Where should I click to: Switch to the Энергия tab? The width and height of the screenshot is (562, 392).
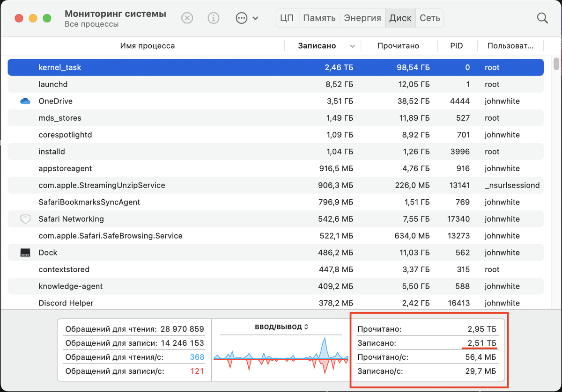pyautogui.click(x=362, y=18)
